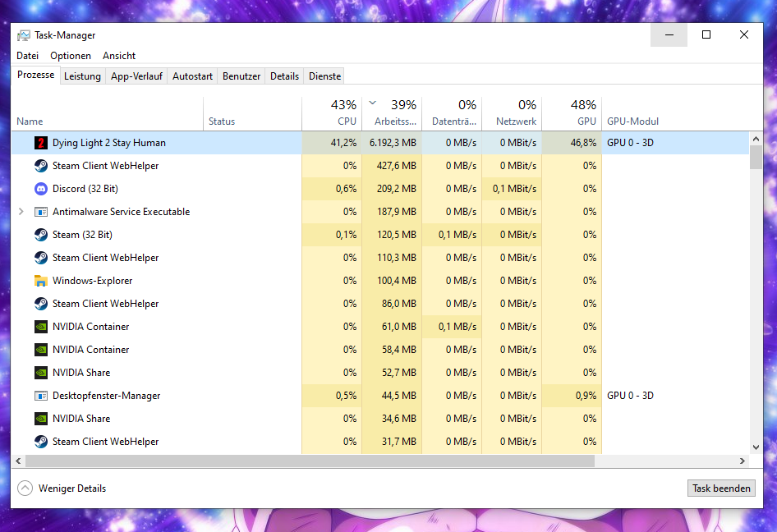Switch to the Details tab
Screen dimensions: 777x532
coord(284,76)
